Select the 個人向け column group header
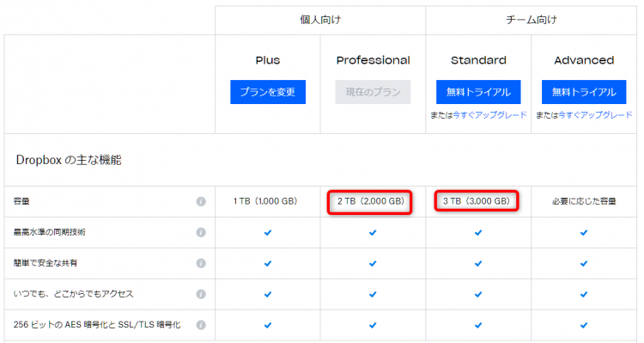Viewport: 644px width, 343px height. [320, 20]
